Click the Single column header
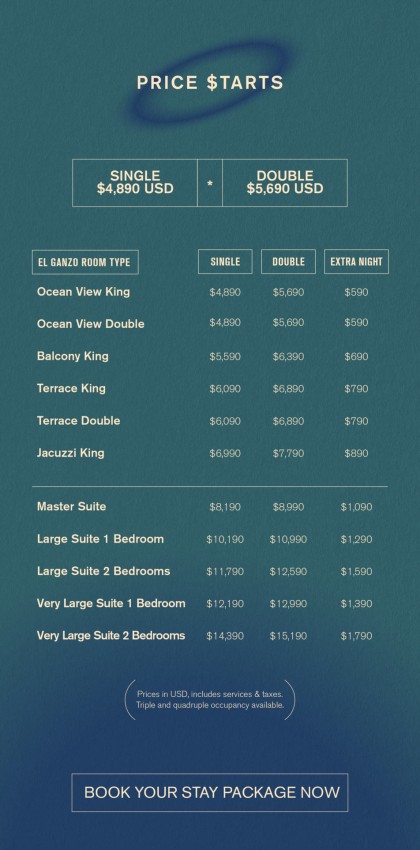 point(225,262)
